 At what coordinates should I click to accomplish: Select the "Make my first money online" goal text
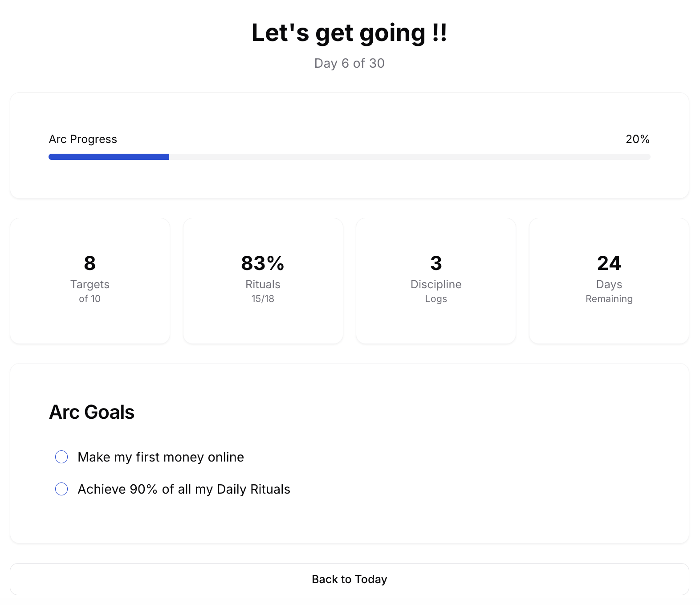(160, 457)
